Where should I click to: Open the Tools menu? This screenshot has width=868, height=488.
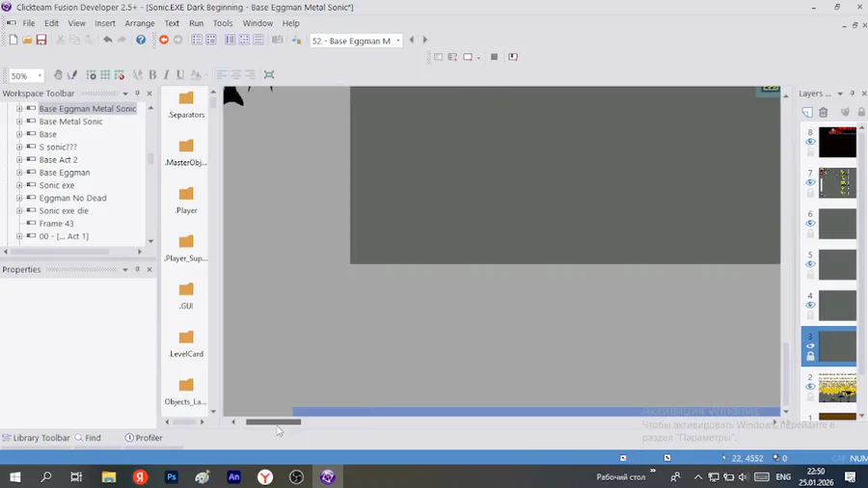(x=223, y=23)
